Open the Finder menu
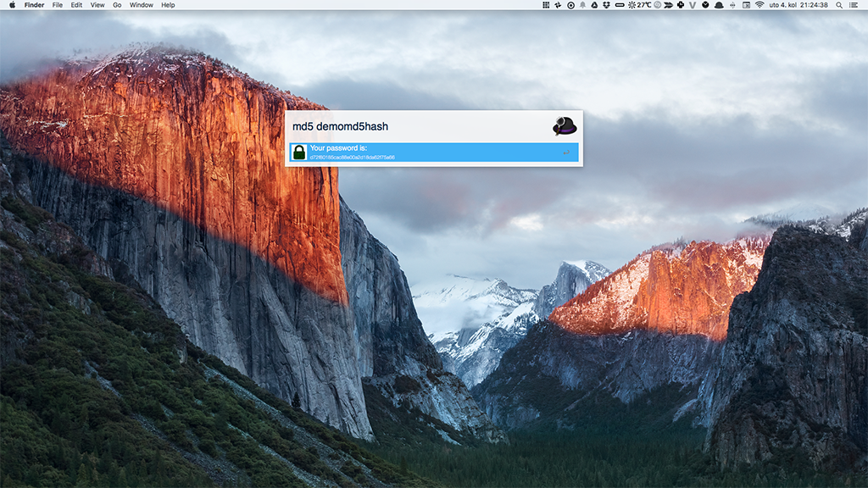 pos(34,5)
